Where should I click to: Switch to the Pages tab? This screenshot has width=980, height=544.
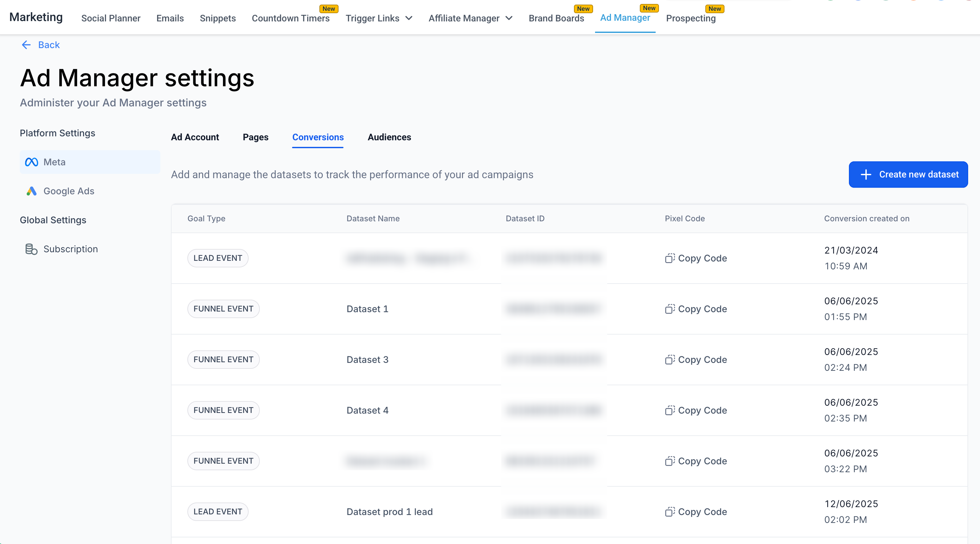click(255, 137)
